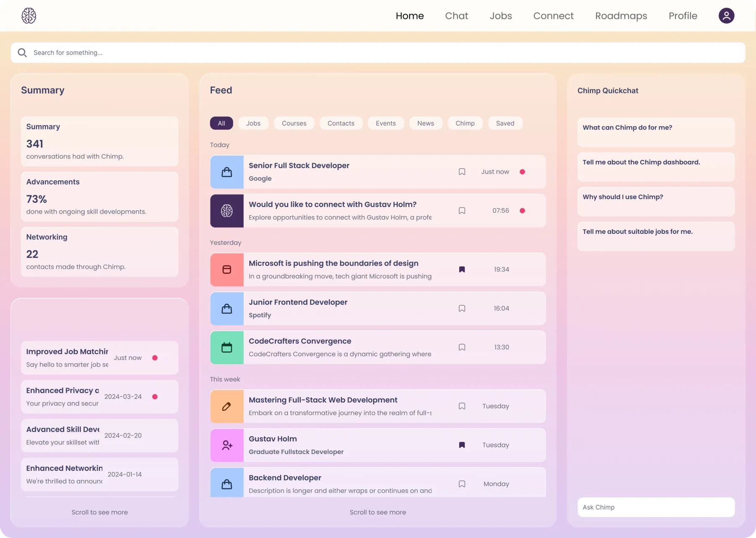Unsave the Microsoft design news bookmark
Screen dimensions: 756x538
coord(462,269)
